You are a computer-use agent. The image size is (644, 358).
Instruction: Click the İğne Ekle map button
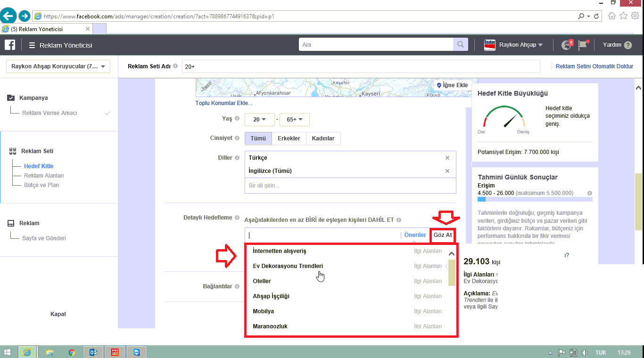(x=452, y=85)
